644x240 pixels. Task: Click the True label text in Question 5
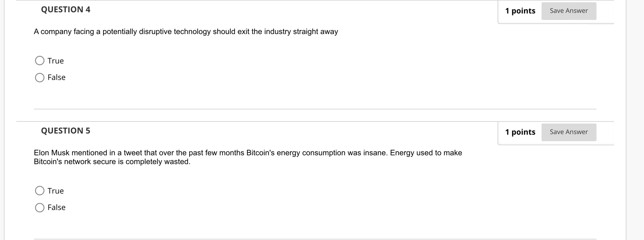(55, 190)
